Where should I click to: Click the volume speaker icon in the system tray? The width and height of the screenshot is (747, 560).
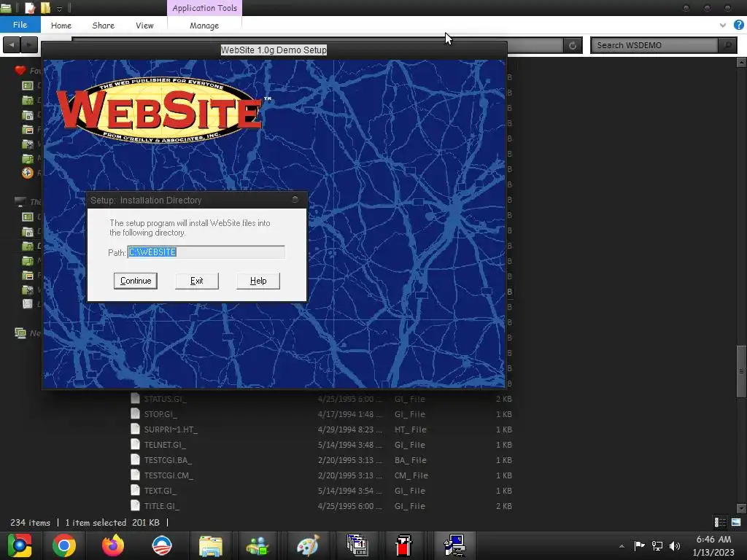pos(675,545)
